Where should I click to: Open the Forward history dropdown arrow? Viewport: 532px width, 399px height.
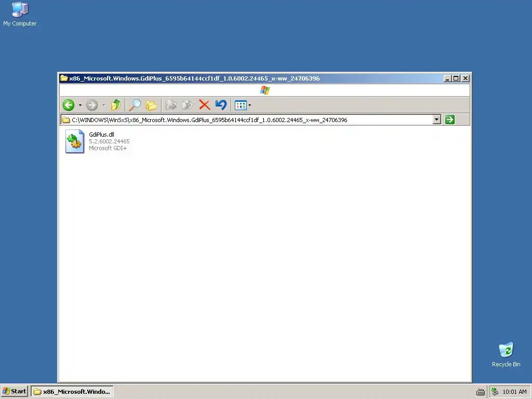tap(103, 105)
